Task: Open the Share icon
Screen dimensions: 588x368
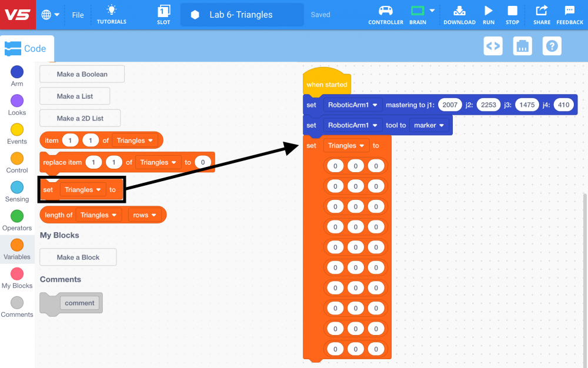Action: [542, 11]
